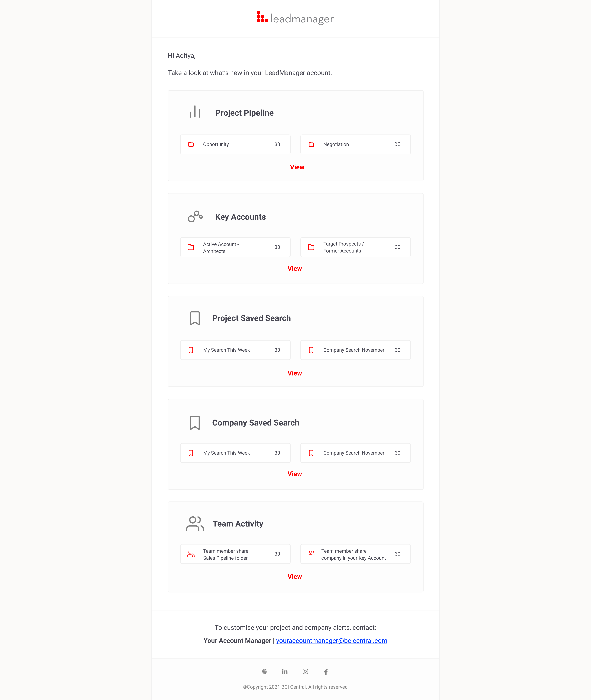Click the Project Pipeline bar chart icon
The height and width of the screenshot is (700, 591).
195,112
